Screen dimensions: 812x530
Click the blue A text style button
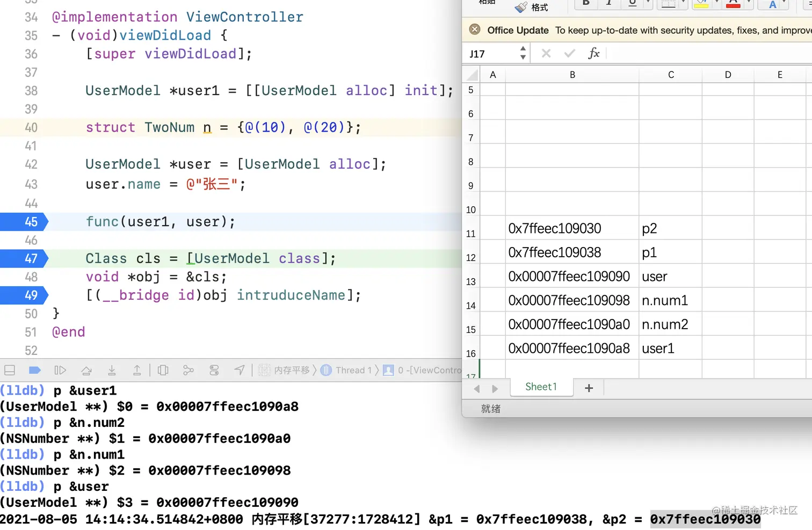772,4
